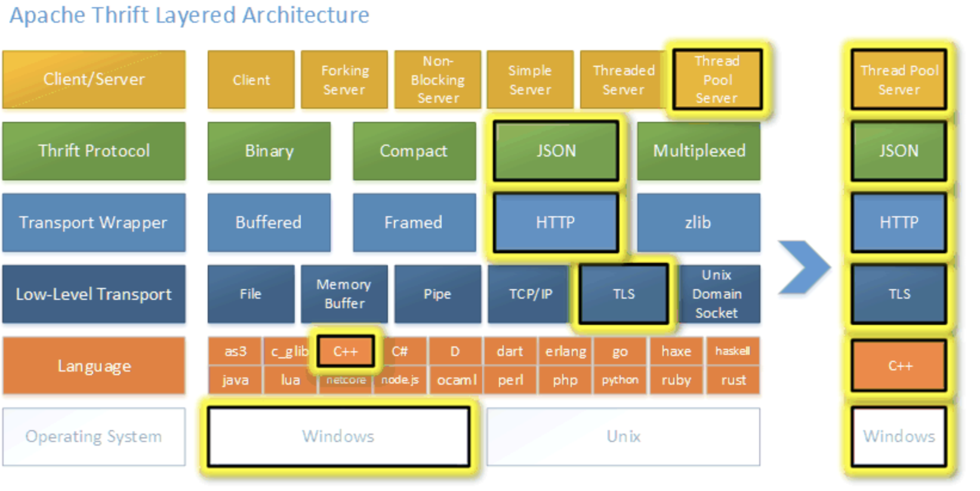Select the lua language cell

coord(290,380)
